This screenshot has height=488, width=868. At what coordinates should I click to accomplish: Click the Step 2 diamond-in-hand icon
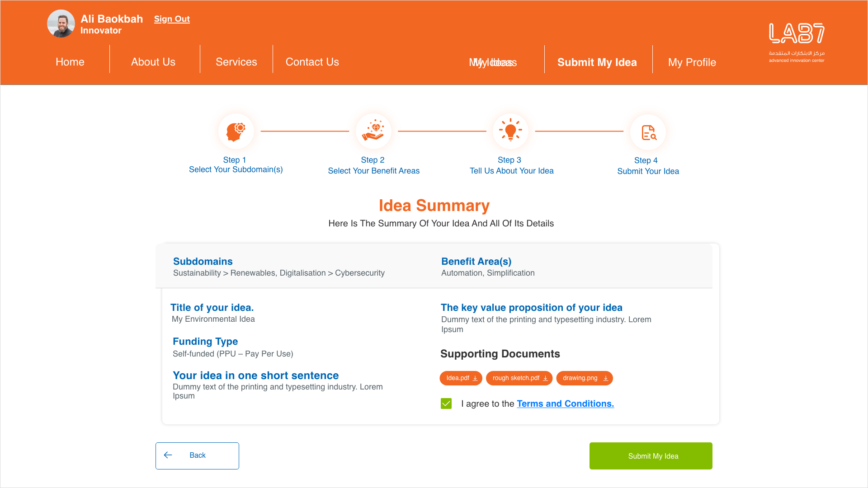(373, 131)
